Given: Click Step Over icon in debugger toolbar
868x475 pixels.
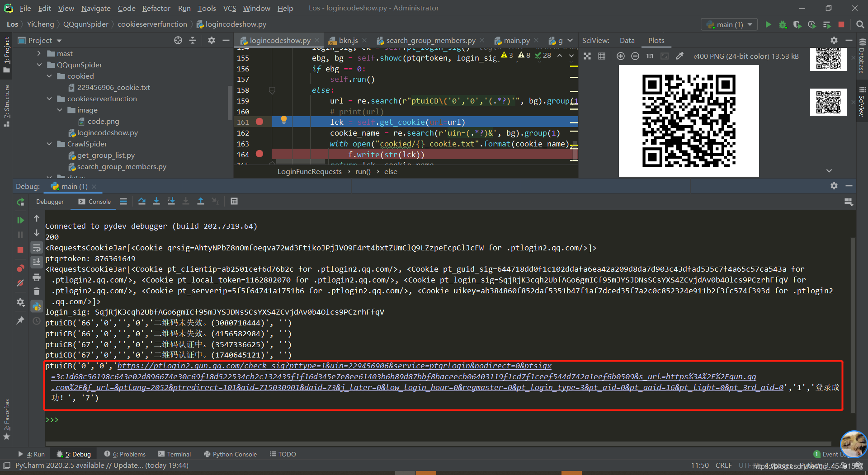Looking at the screenshot, I should tap(142, 201).
